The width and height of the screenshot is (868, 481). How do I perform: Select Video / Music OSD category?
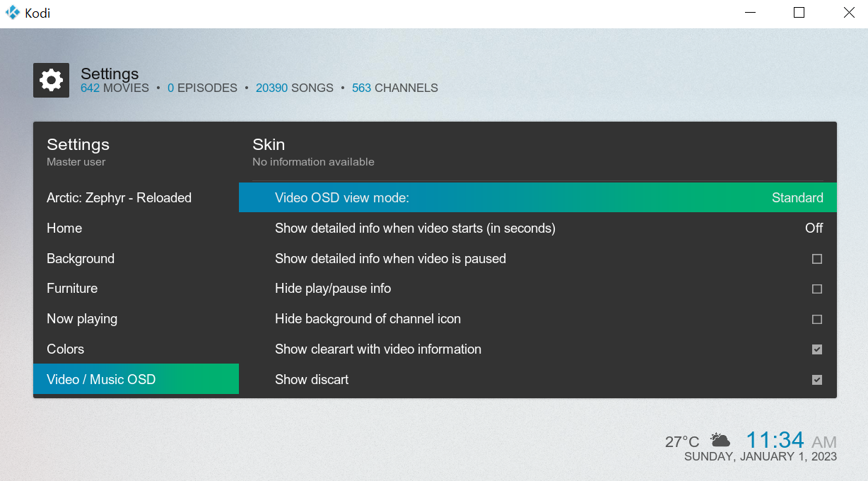[x=101, y=380]
